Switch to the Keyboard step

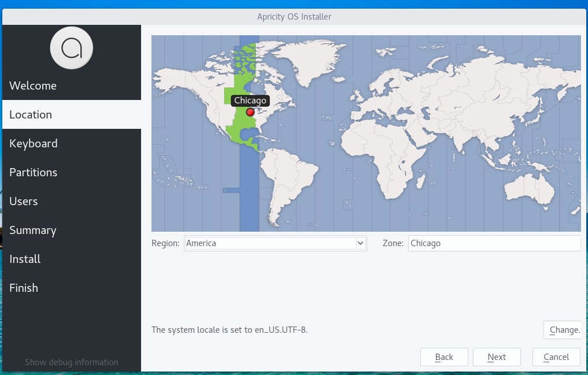click(33, 143)
